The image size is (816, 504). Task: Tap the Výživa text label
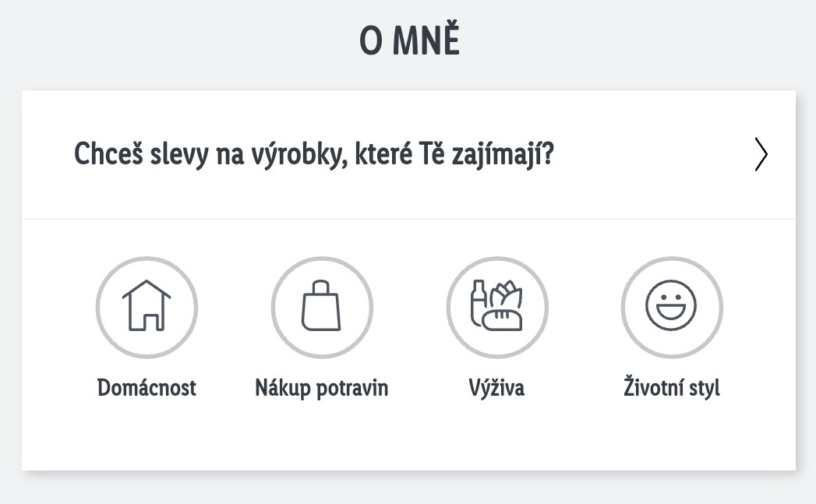coord(496,388)
